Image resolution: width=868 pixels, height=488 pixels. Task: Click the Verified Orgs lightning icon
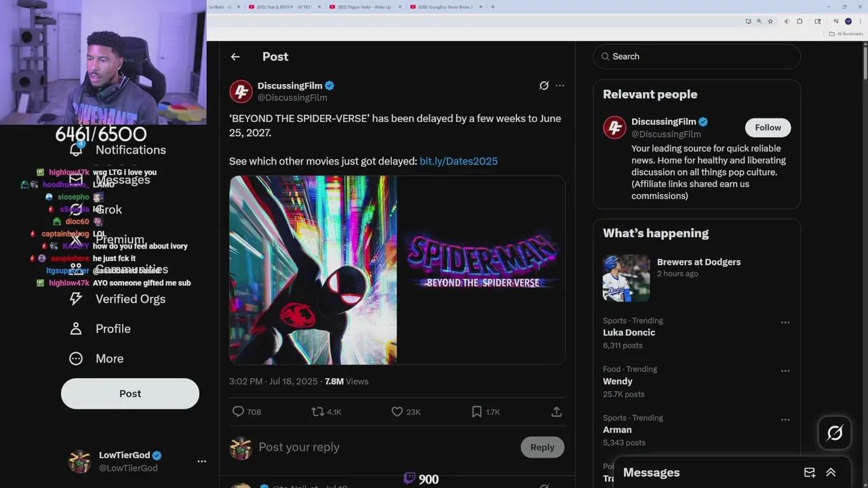click(x=76, y=299)
